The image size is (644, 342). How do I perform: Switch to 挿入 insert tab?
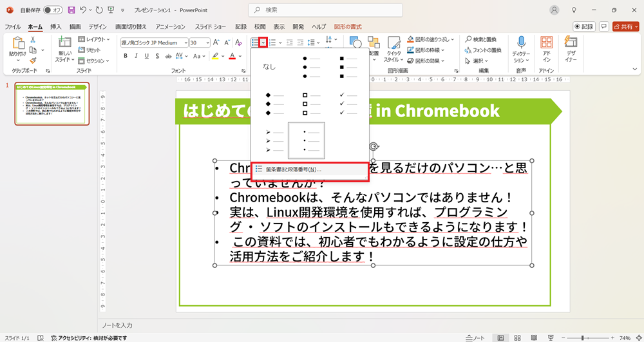[56, 26]
